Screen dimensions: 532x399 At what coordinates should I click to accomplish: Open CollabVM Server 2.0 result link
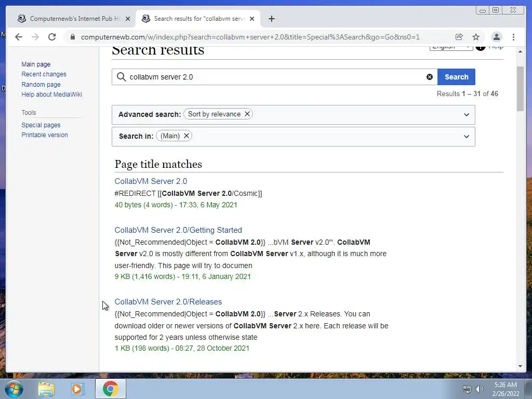(x=151, y=181)
